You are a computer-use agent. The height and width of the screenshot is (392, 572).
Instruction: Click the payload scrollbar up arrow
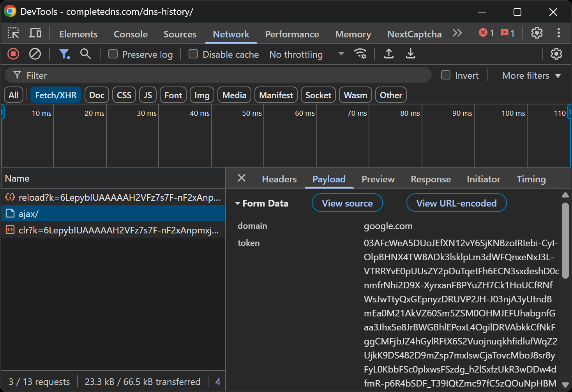(565, 195)
